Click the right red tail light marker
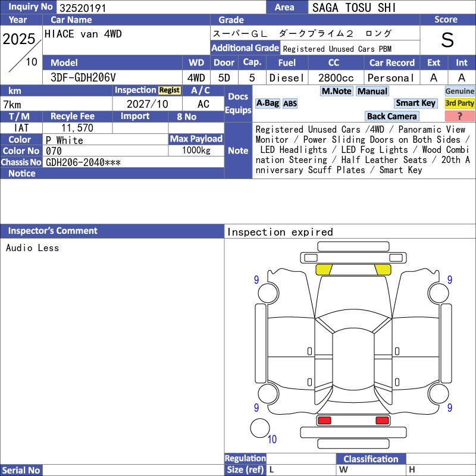This screenshot has width=476, height=476. coord(382,421)
